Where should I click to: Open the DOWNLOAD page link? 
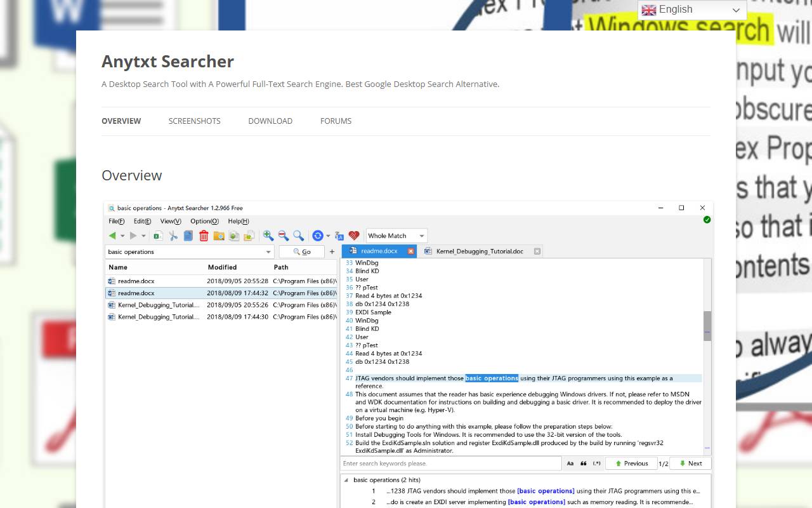coord(270,121)
